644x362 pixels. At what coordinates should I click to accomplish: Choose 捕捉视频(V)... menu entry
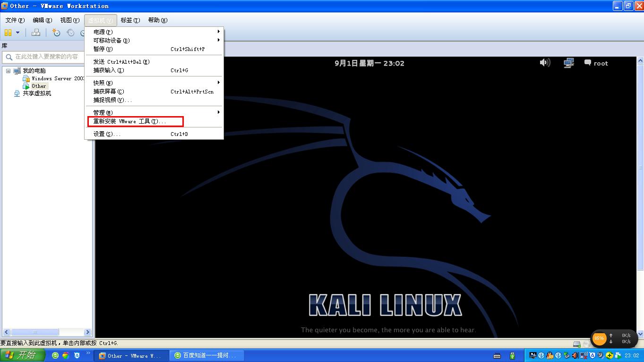[x=154, y=100]
